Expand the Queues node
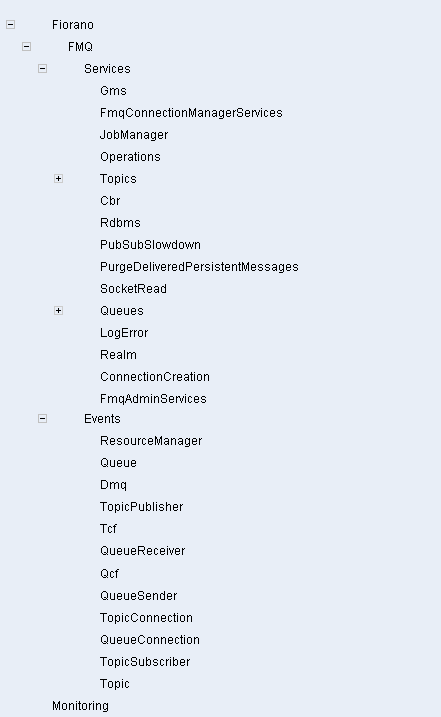441x717 pixels. 59,311
